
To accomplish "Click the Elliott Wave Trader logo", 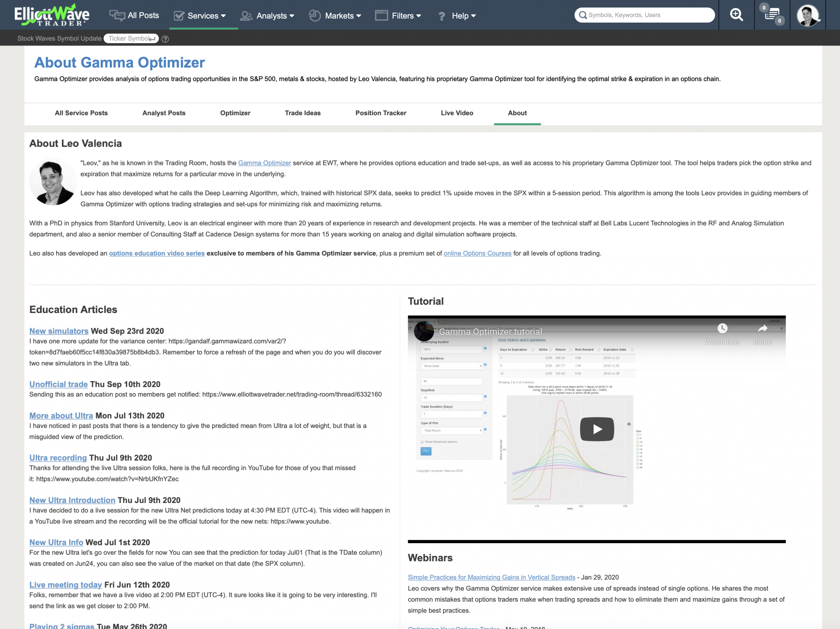I will 52,15.
